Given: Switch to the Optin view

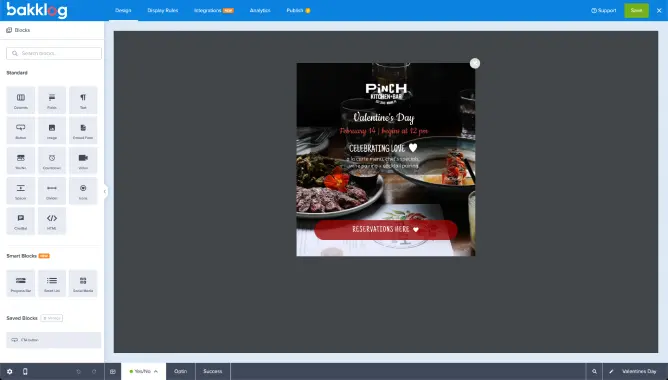Looking at the screenshot, I should tap(181, 371).
